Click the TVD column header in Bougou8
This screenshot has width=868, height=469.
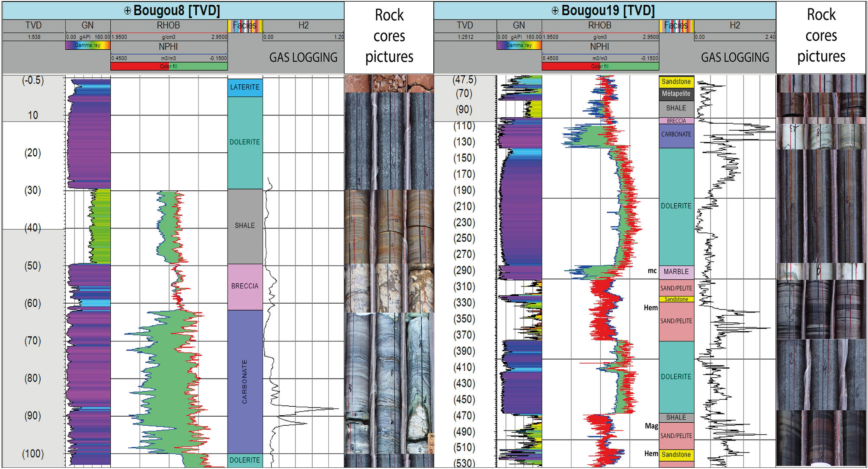[33, 26]
